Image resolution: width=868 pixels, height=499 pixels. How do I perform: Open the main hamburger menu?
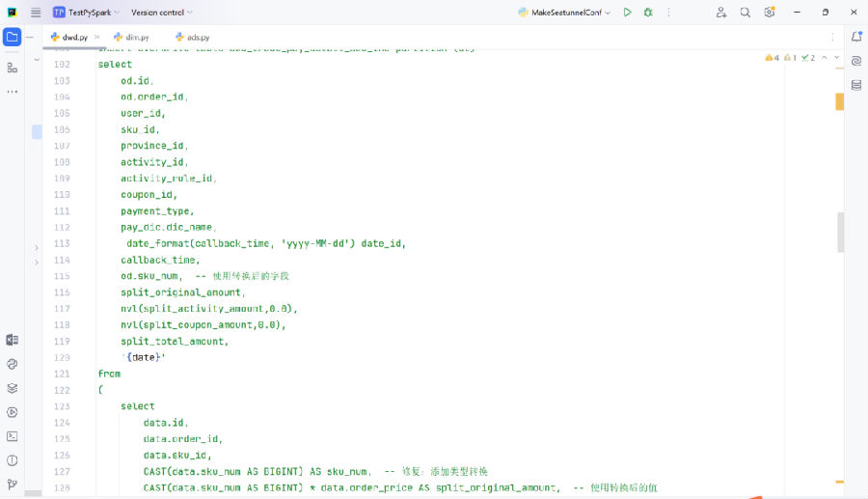[36, 13]
